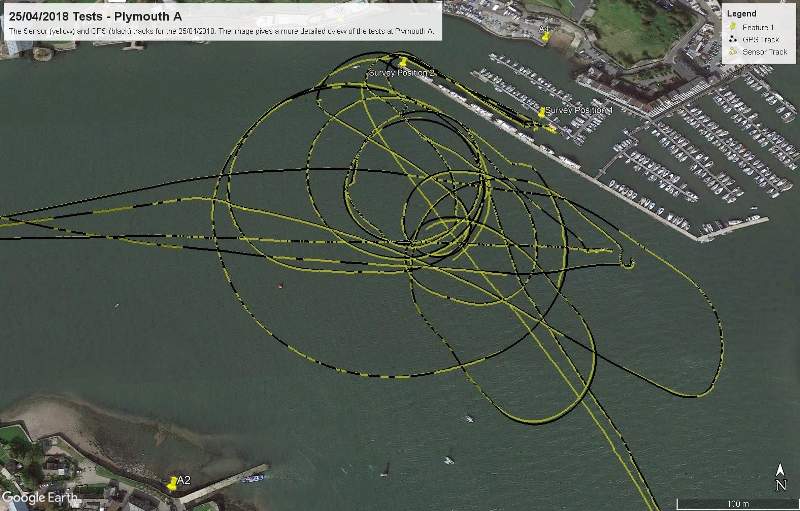Click the 'Legend' heading text
This screenshot has height=511, width=800.
[x=742, y=13]
